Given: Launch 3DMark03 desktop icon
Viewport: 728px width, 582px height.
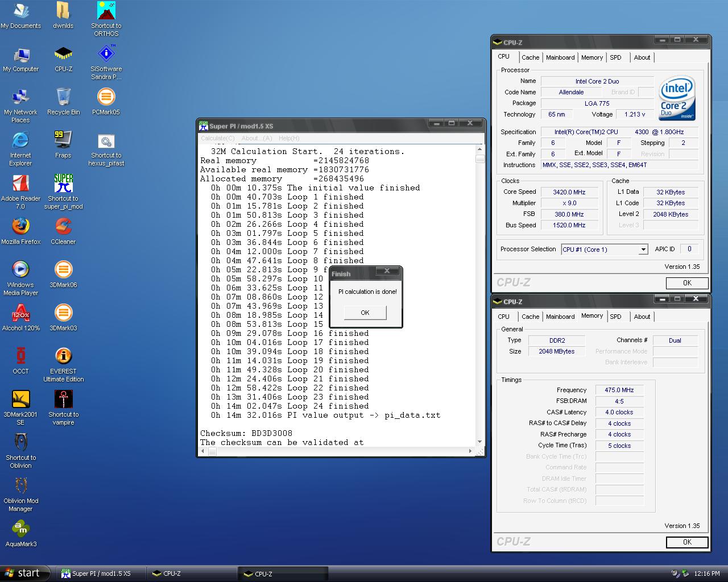Looking at the screenshot, I should point(63,318).
